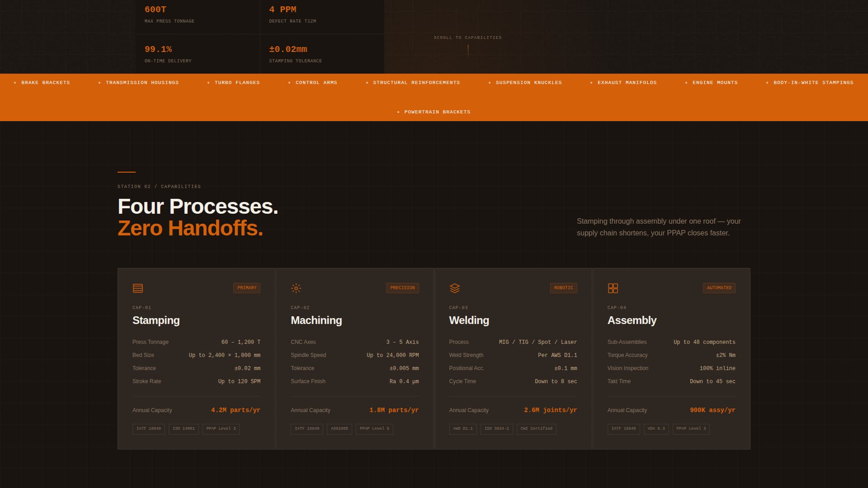Click the Per AWS D1.1 weld strength value
This screenshot has height=488, width=868.
(x=557, y=356)
